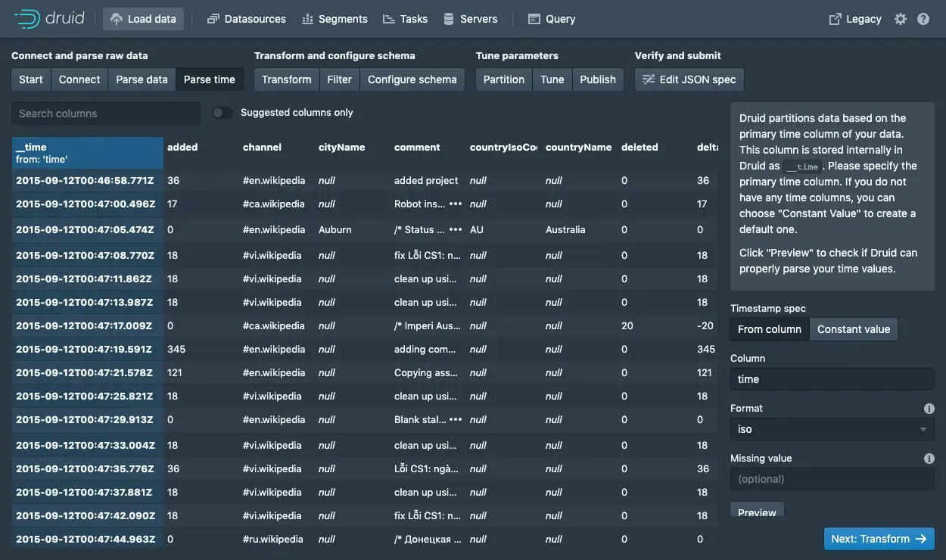
Task: Select the __time column header
Action: point(88,153)
